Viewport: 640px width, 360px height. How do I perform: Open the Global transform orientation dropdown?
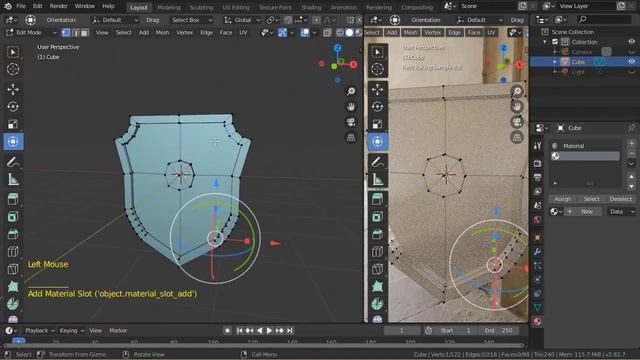coord(242,20)
